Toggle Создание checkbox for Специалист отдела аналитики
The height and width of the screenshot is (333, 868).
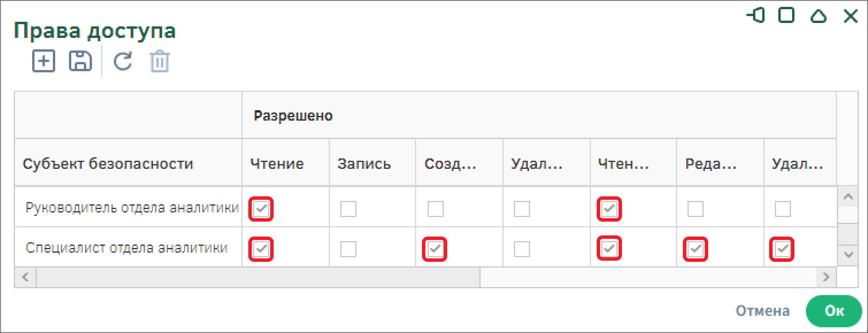435,249
